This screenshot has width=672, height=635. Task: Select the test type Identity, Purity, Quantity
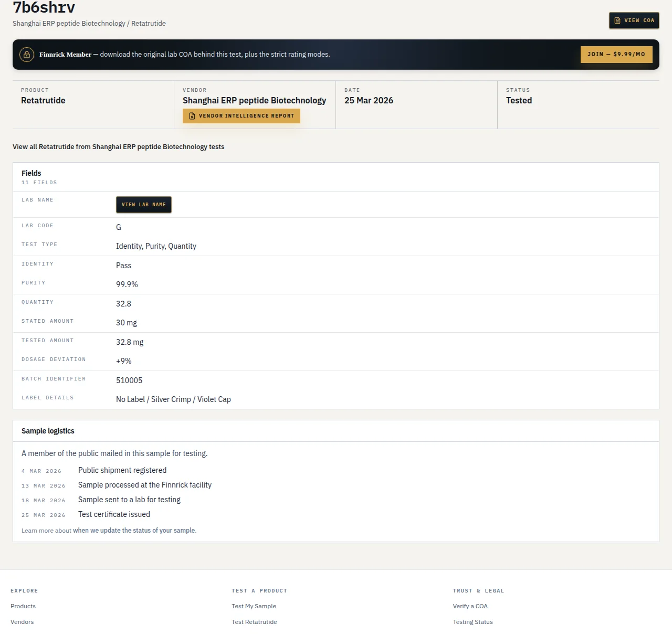click(x=156, y=246)
